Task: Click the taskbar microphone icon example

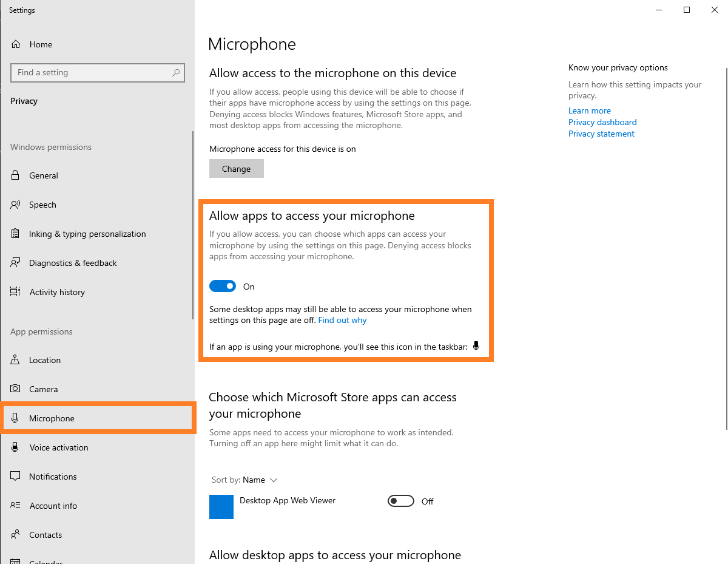Action: (x=476, y=346)
